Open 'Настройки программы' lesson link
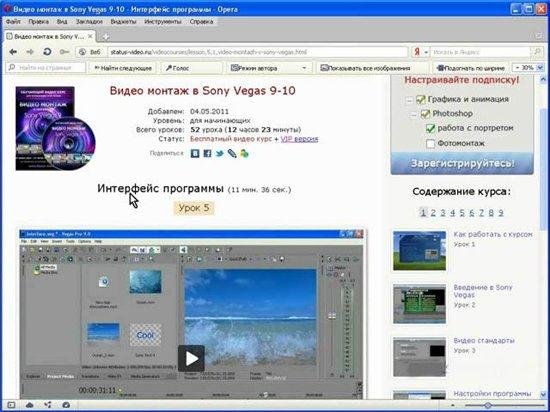Screen dimensions: 550x412 pos(492,394)
